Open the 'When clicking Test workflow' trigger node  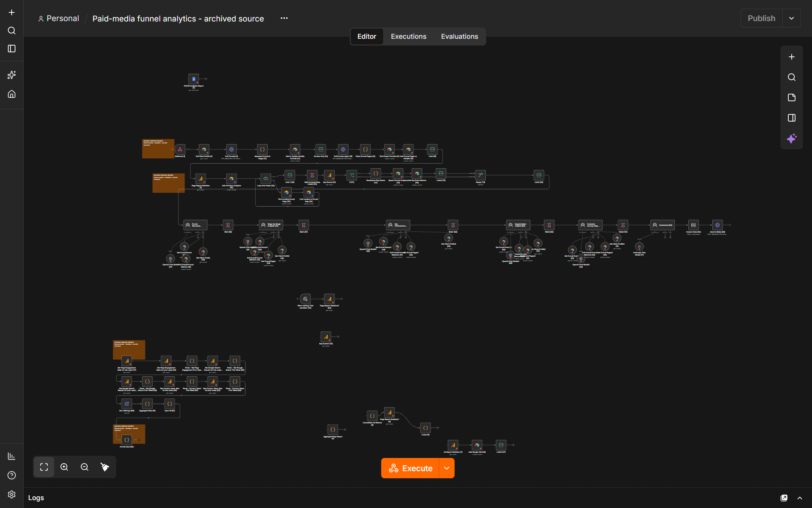click(x=305, y=299)
